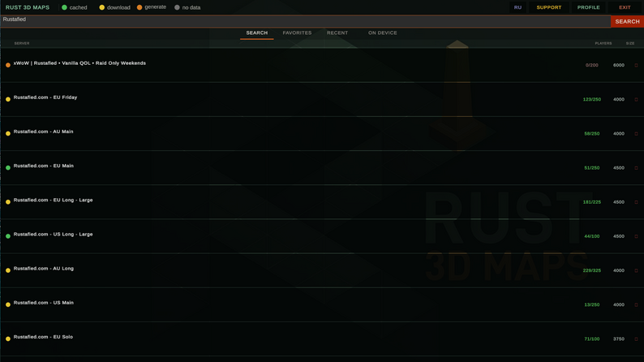The width and height of the screenshot is (644, 362).
Task: Click the 44/100 player count
Action: 592,236
